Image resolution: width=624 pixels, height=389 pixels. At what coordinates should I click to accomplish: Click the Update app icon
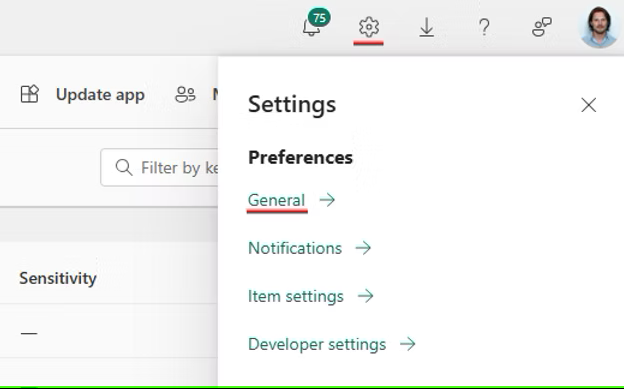coord(29,94)
